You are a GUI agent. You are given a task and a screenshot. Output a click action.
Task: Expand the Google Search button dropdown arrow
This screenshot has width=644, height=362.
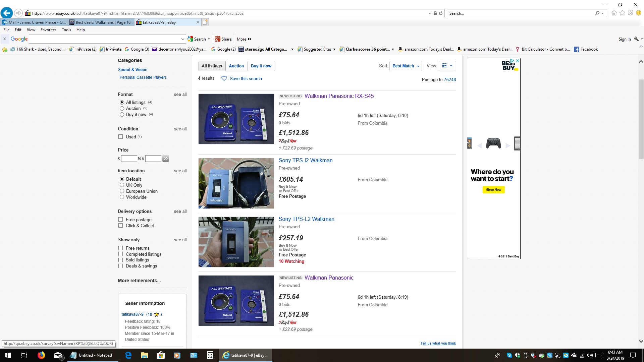[209, 39]
